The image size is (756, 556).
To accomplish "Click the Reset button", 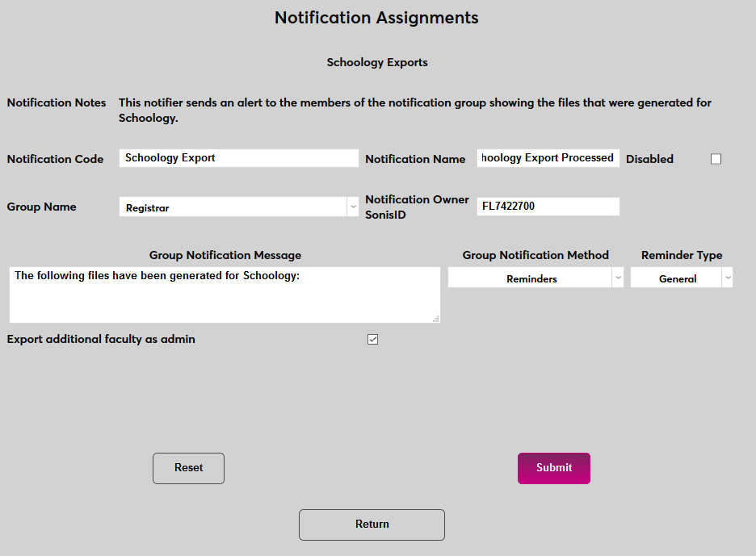I will (x=188, y=468).
